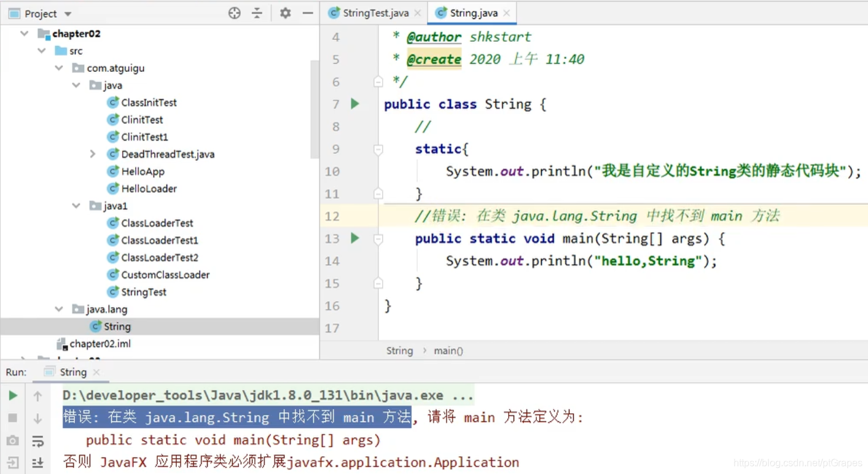
Task: Hide the Project panel with minus icon
Action: (308, 13)
